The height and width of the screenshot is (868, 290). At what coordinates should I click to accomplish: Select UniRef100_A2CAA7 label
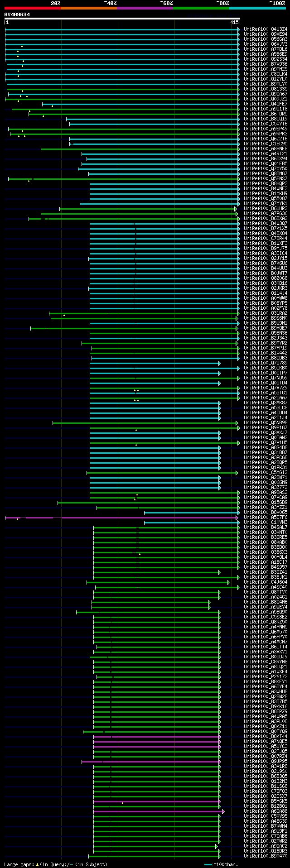tap(266, 398)
